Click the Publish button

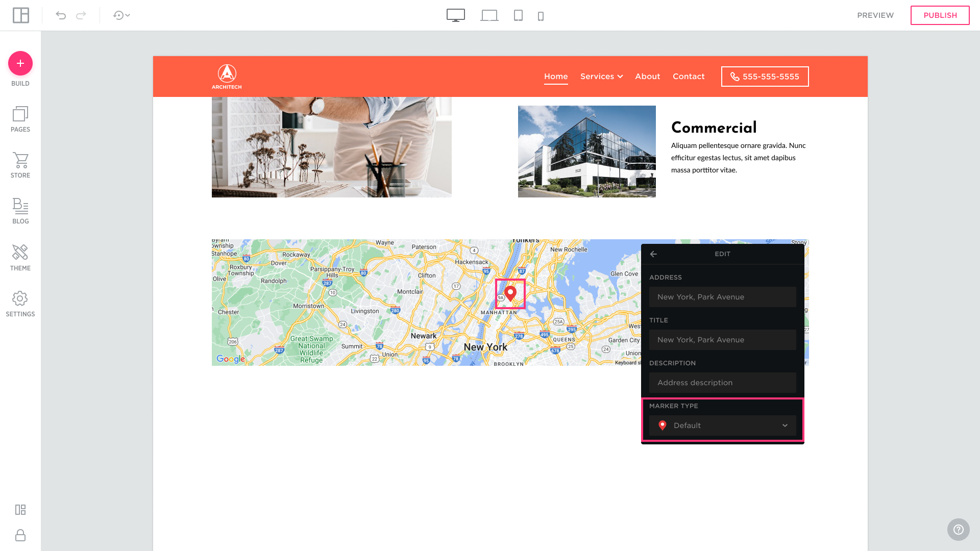tap(940, 15)
